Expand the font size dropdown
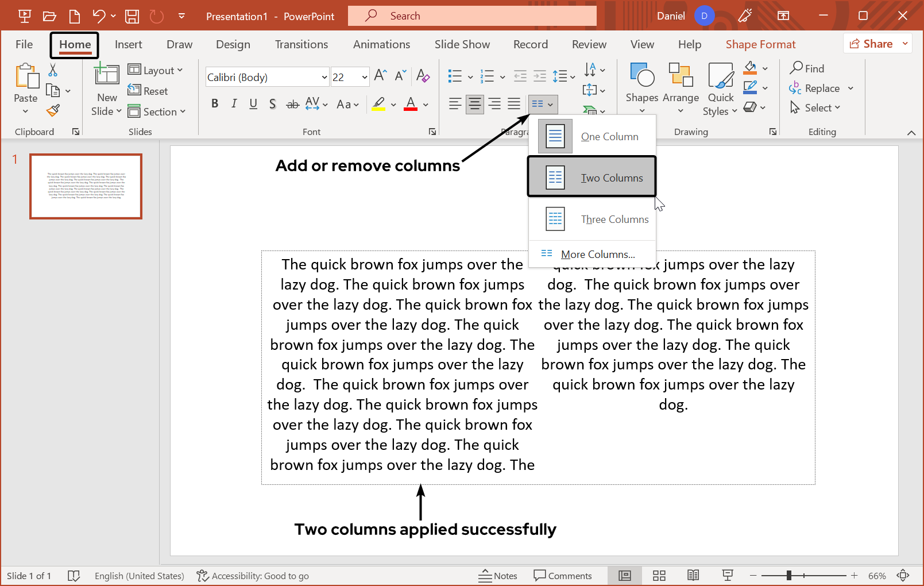 pos(364,77)
